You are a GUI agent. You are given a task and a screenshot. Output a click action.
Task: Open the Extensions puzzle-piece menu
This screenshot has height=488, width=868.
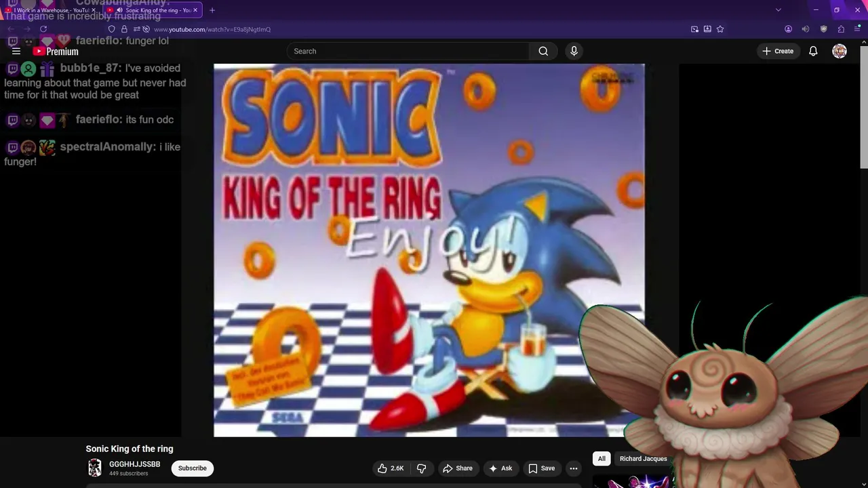tap(841, 29)
